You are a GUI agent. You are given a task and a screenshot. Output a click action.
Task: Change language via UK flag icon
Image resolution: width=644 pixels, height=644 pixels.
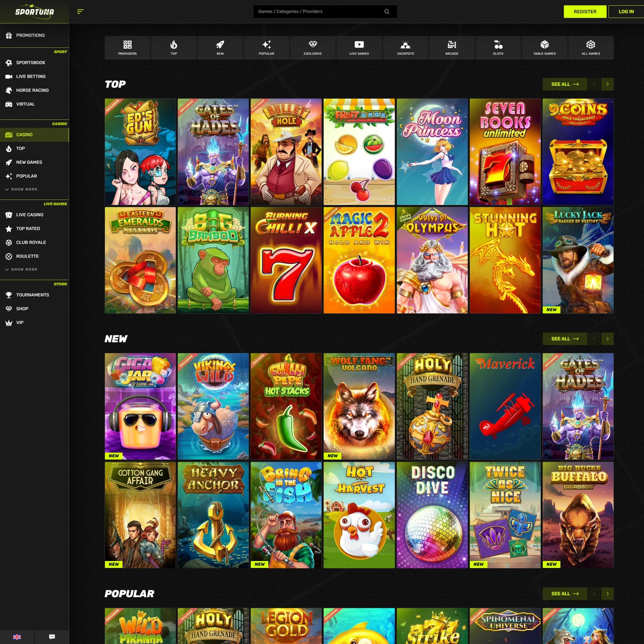coord(17,637)
